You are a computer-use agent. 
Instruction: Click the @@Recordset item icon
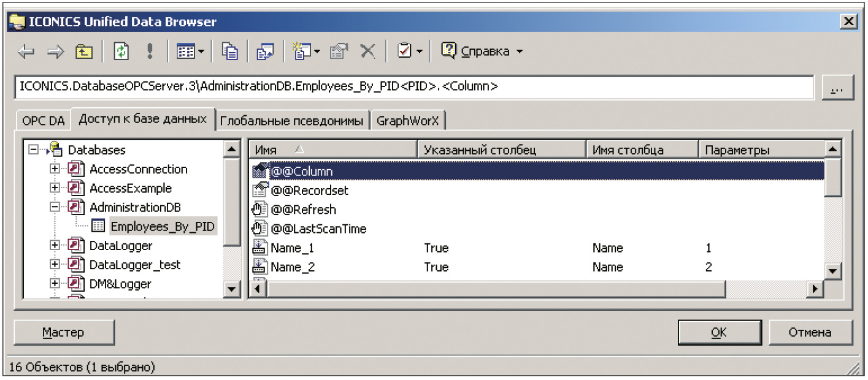point(261,191)
